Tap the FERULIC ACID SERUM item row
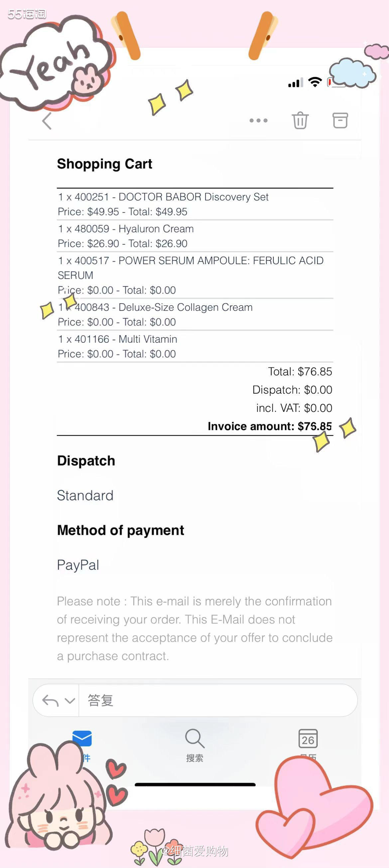Screen dimensions: 389x868 [195, 275]
